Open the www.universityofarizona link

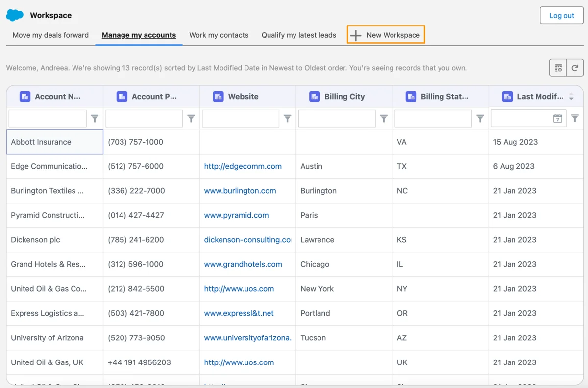pos(247,338)
